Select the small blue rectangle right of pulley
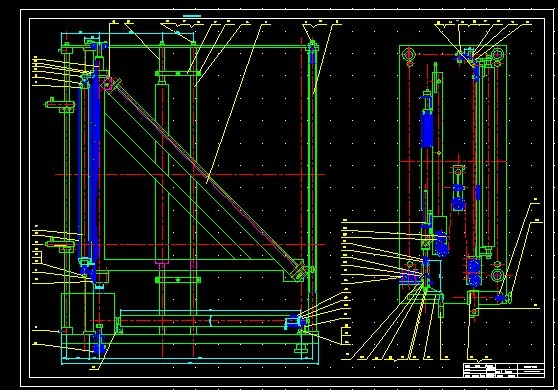Image resolution: width=558 pixels, height=390 pixels. click(478, 193)
